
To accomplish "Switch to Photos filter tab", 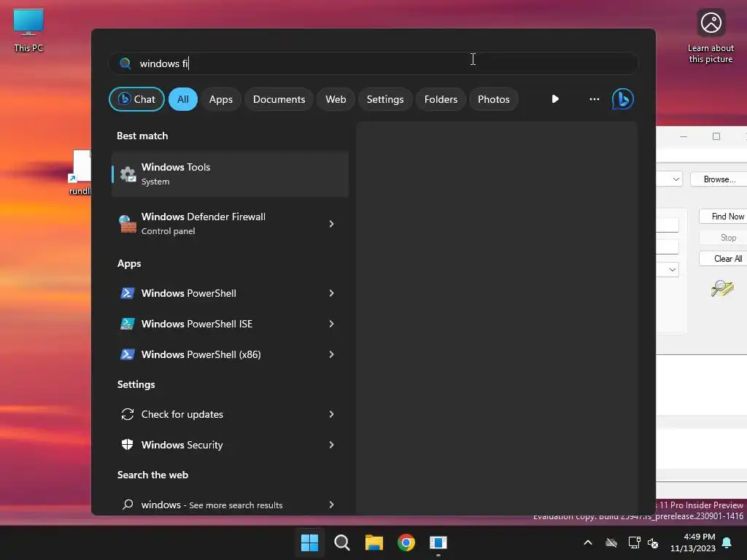I will point(494,99).
